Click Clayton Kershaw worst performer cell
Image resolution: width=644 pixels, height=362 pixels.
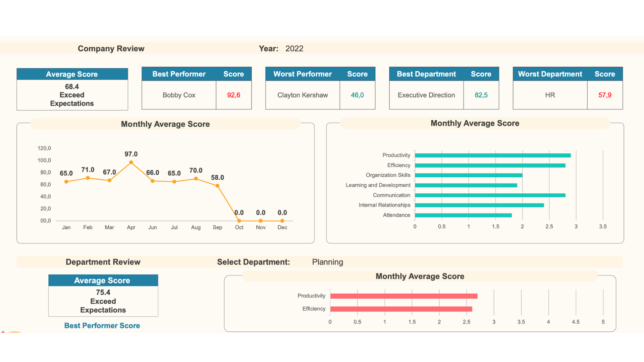tap(303, 95)
